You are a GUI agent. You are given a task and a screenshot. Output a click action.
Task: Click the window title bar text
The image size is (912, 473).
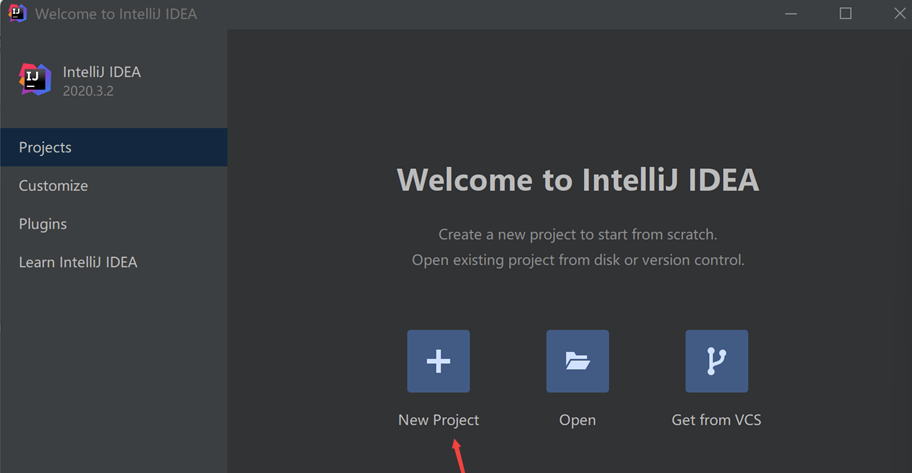click(x=116, y=14)
